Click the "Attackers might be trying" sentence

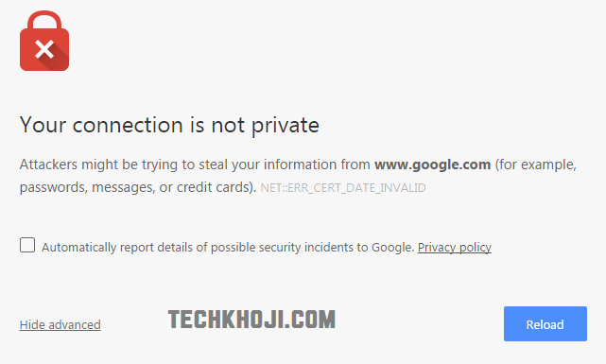point(298,176)
